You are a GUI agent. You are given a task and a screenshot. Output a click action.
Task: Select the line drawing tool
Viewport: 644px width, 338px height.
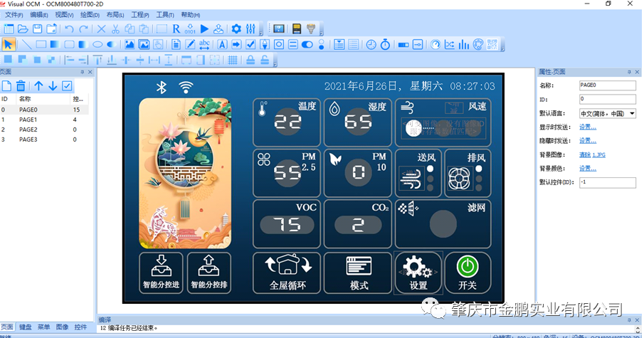[26, 44]
